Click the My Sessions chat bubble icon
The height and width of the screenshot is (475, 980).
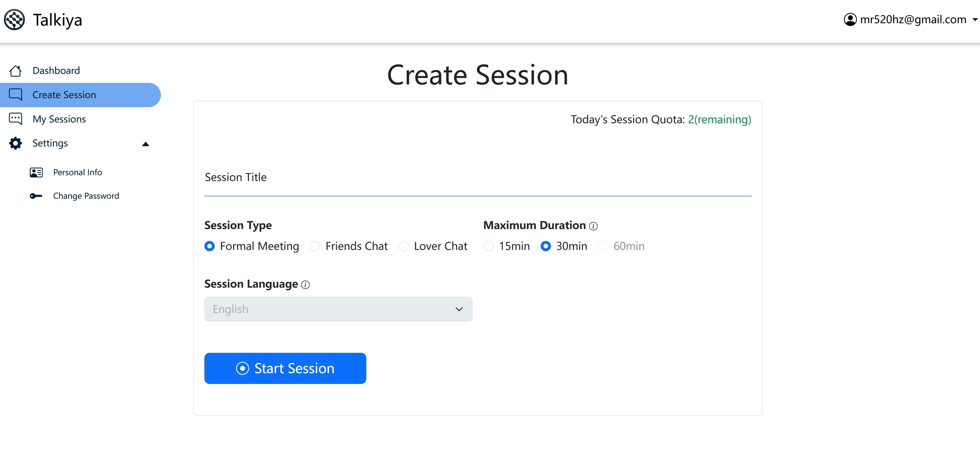(x=16, y=119)
